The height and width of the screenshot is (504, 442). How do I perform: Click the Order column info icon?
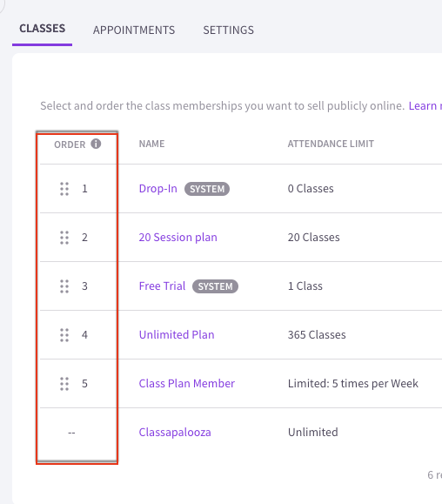pos(96,144)
